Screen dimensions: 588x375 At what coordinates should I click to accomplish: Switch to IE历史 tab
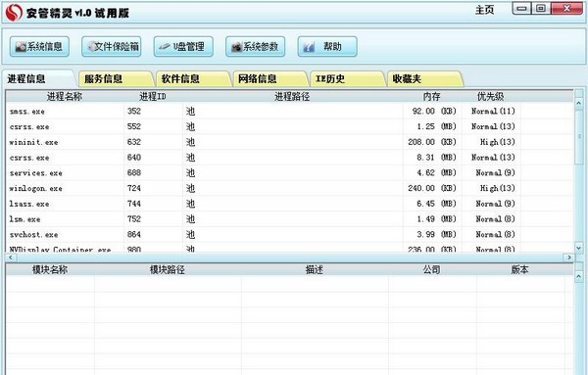(347, 79)
